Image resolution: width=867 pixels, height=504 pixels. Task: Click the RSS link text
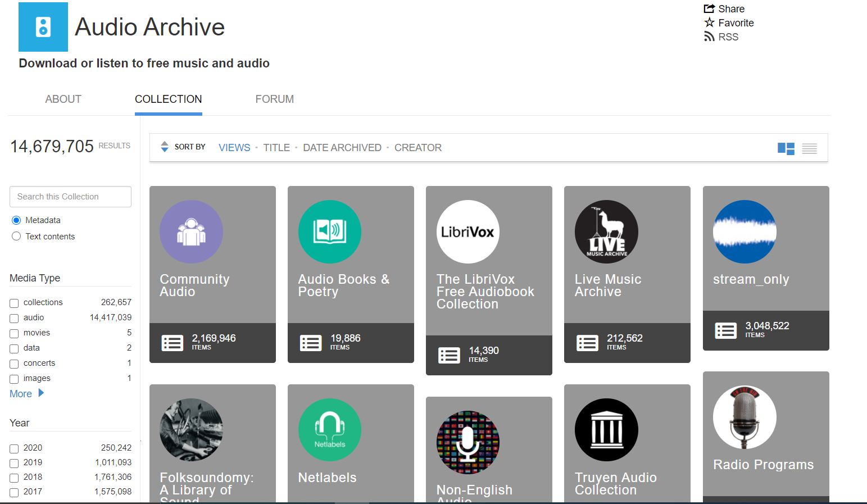pos(728,37)
